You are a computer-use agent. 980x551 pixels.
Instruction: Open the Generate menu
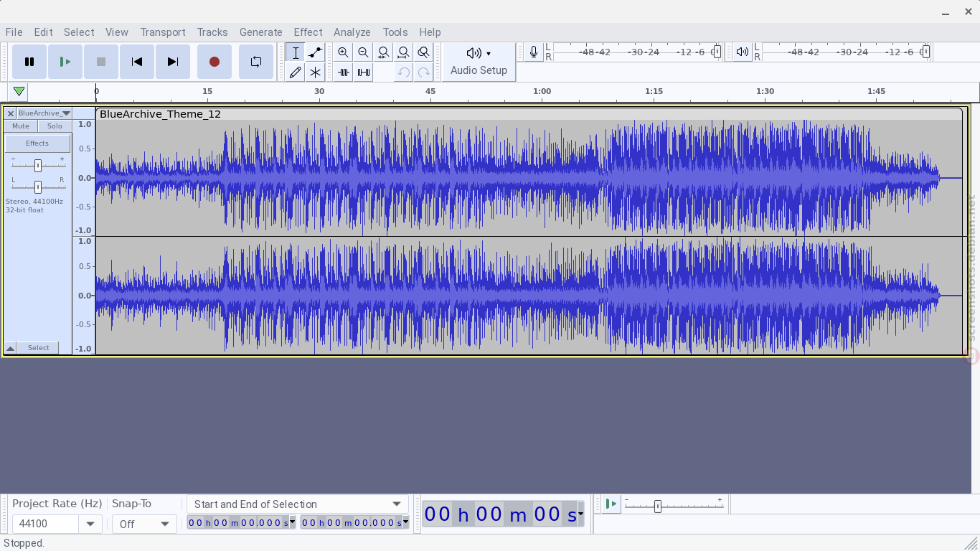pos(261,32)
